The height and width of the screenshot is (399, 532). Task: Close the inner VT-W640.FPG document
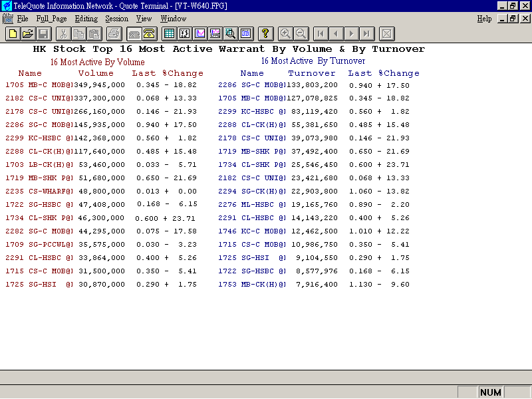tap(525, 19)
